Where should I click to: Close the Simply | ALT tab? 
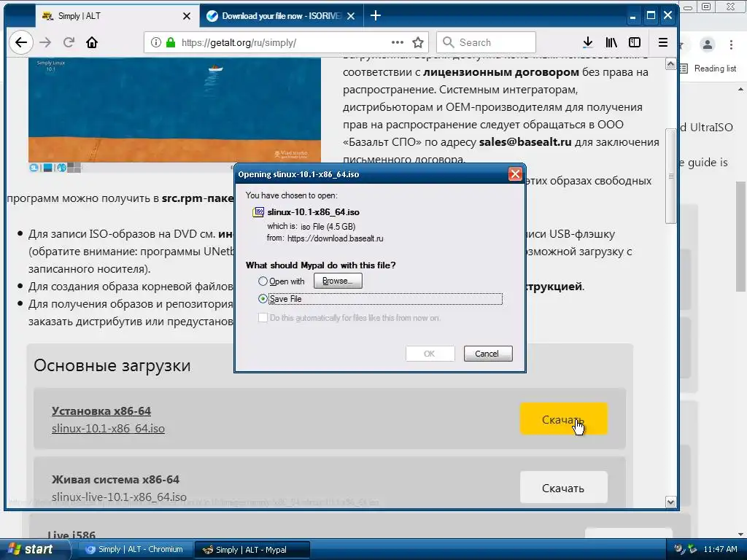tap(187, 16)
